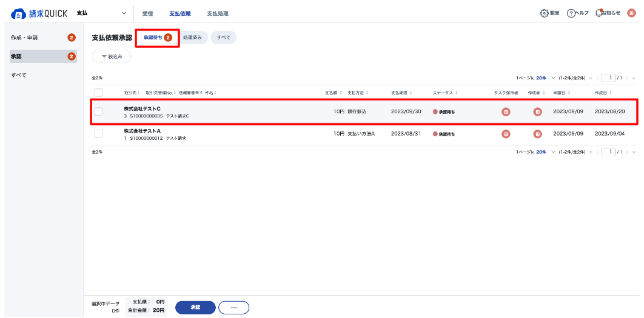Sort by the 支払方法 column
The width and height of the screenshot is (644, 318).
coord(358,93)
